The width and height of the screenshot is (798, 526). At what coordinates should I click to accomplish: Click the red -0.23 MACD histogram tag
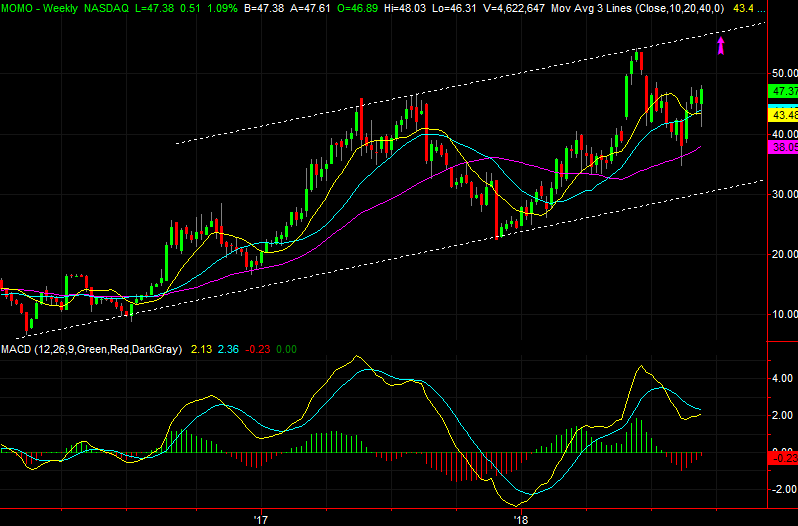781,458
